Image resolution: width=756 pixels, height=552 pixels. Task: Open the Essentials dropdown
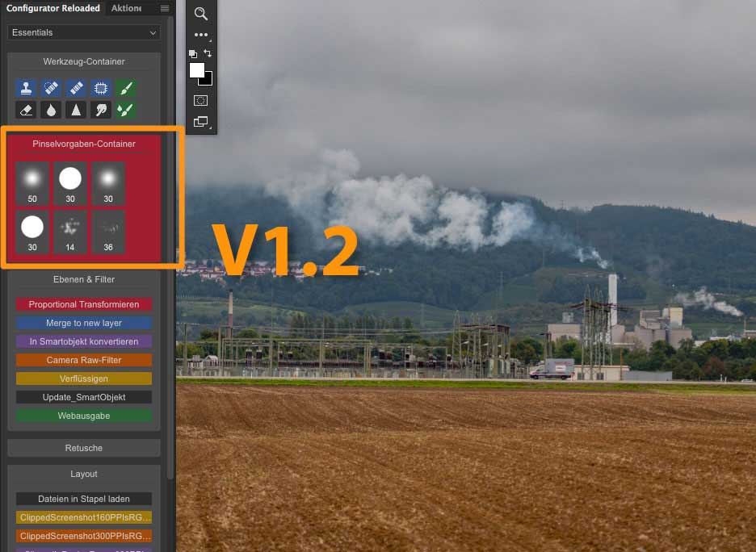pyautogui.click(x=84, y=32)
